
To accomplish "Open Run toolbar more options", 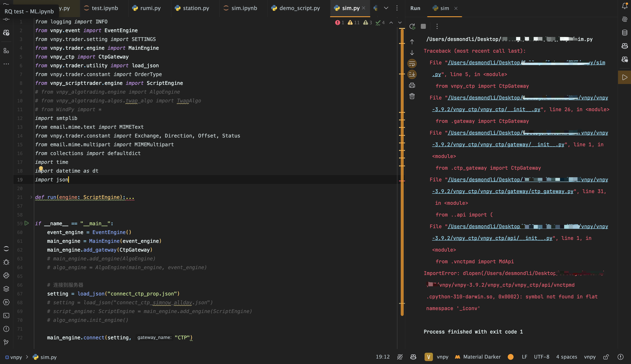I will tap(437, 26).
